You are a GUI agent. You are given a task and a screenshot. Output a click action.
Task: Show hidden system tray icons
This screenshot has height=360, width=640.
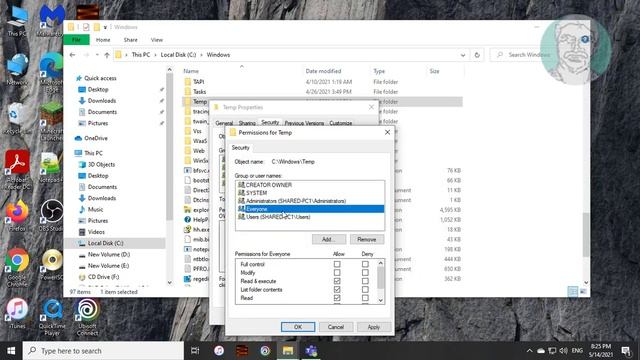(529, 351)
